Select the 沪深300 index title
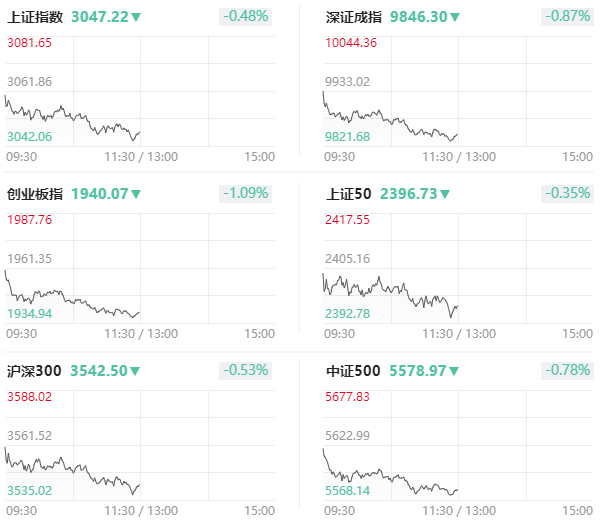This screenshot has height=523, width=611. (x=34, y=371)
